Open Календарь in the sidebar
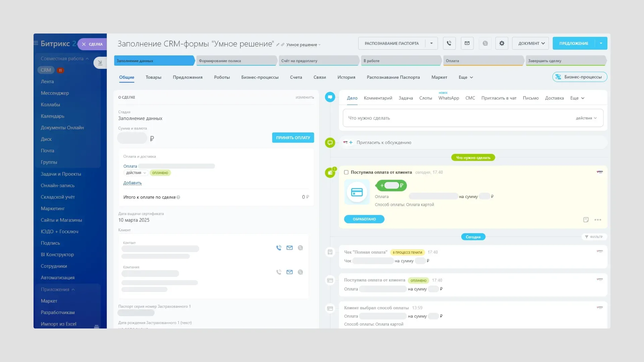 coord(52,116)
